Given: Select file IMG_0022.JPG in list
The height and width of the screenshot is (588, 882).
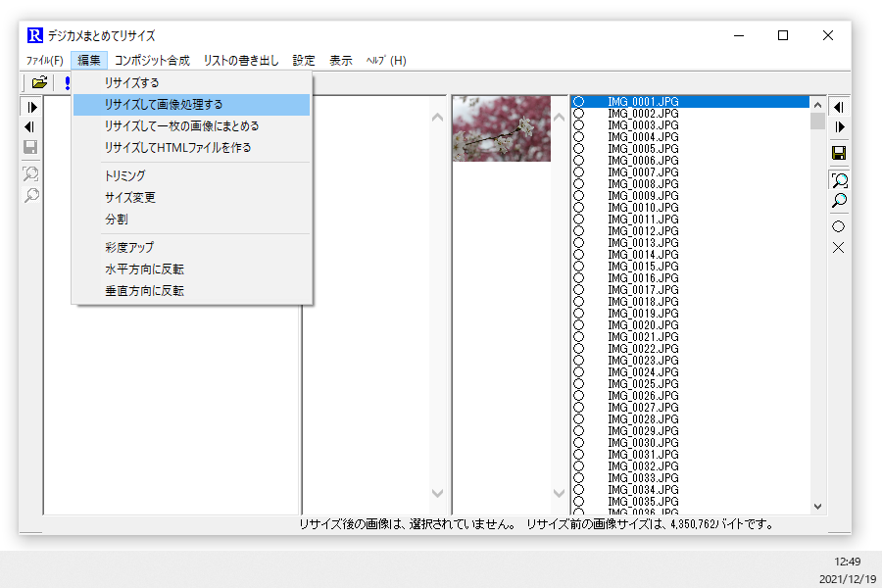Looking at the screenshot, I should [643, 349].
